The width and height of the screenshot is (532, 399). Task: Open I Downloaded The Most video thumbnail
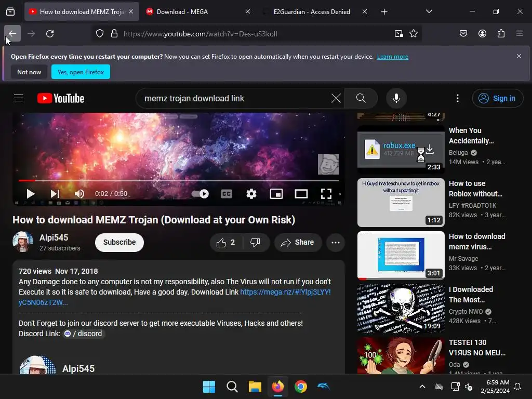pyautogui.click(x=401, y=309)
